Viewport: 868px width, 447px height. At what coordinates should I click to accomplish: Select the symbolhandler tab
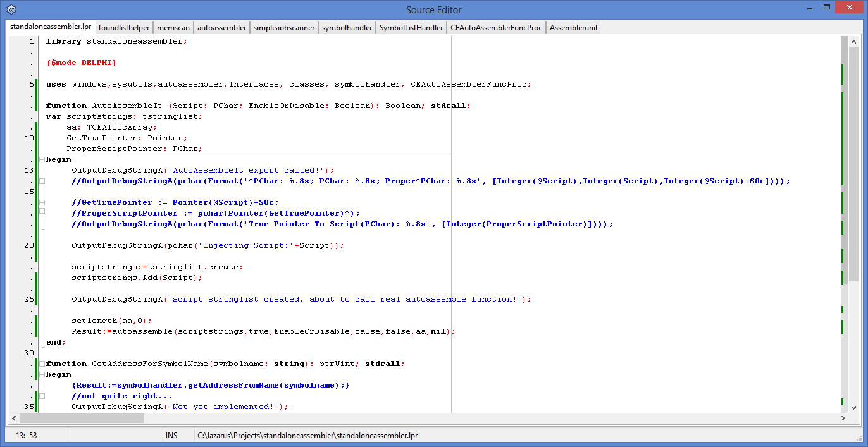pos(347,27)
